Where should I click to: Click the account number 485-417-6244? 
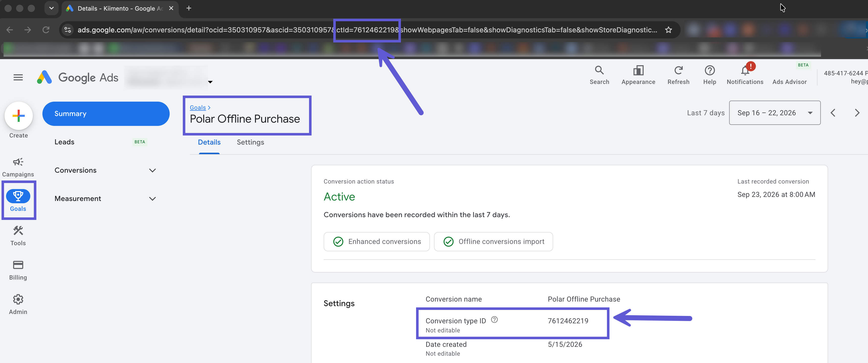click(x=843, y=73)
